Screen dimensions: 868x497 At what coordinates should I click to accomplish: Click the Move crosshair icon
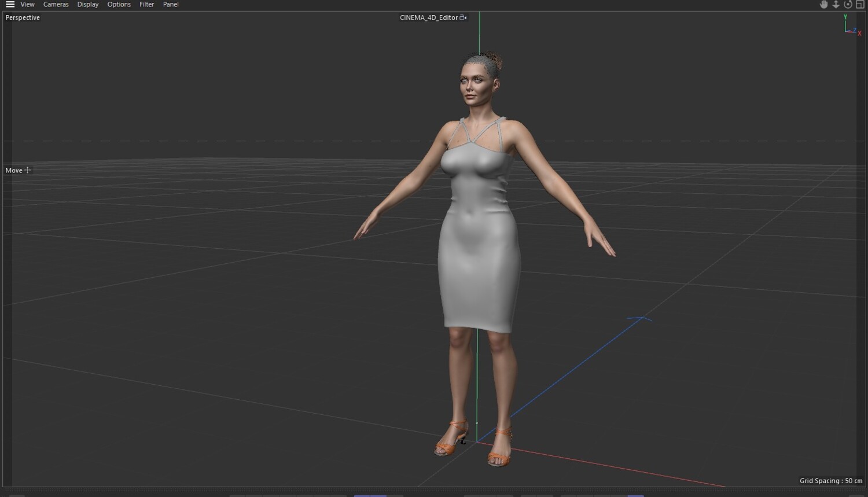27,170
